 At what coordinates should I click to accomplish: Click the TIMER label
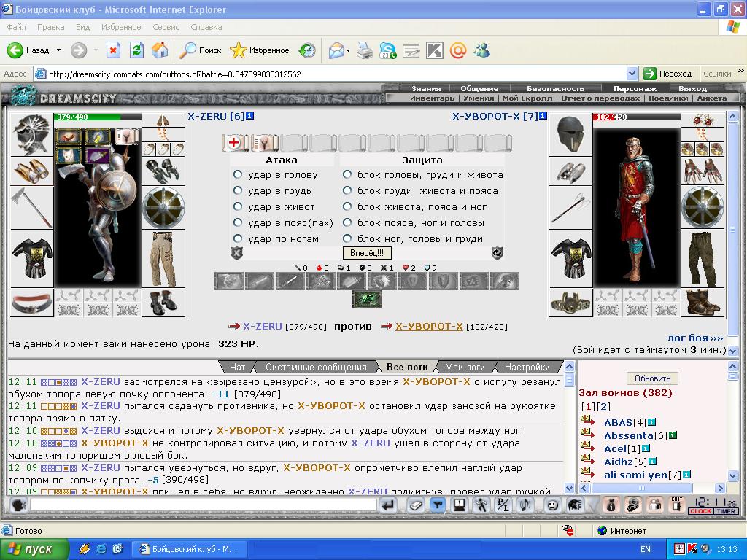(x=726, y=511)
